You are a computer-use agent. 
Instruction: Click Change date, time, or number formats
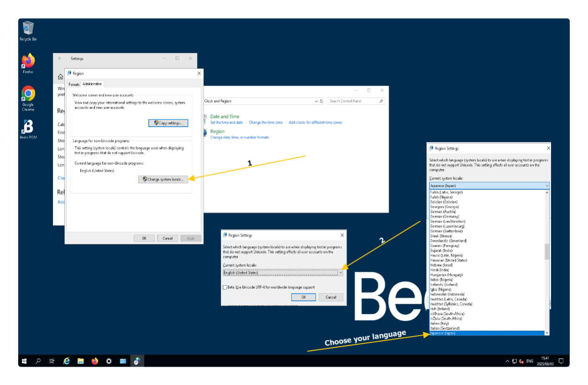(239, 137)
